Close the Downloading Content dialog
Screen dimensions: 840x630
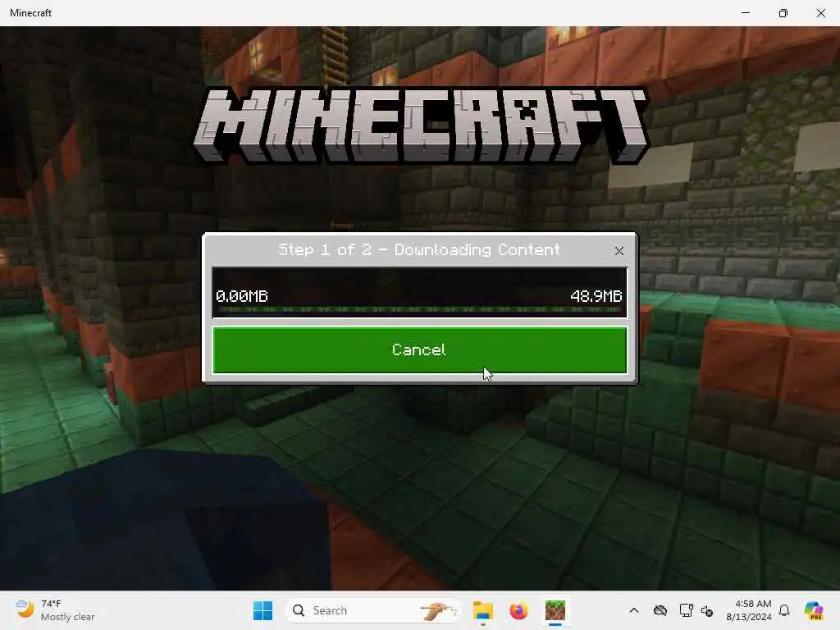(619, 251)
